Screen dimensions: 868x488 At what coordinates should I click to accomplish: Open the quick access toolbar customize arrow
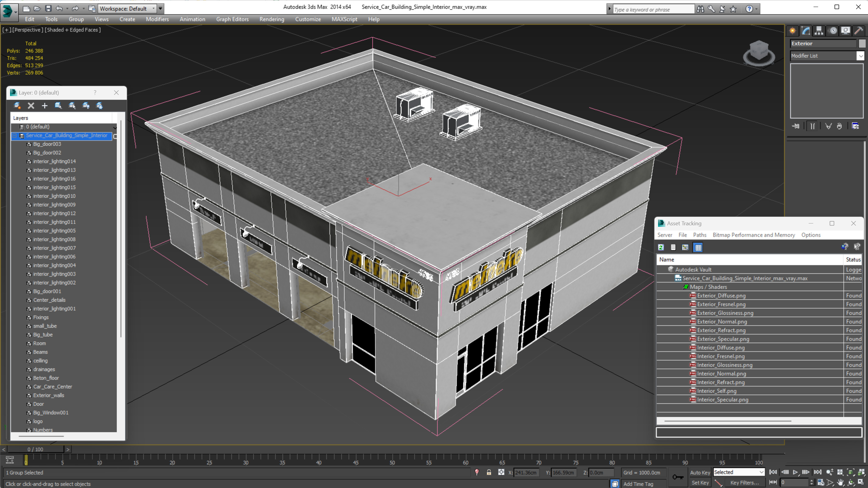click(x=160, y=9)
